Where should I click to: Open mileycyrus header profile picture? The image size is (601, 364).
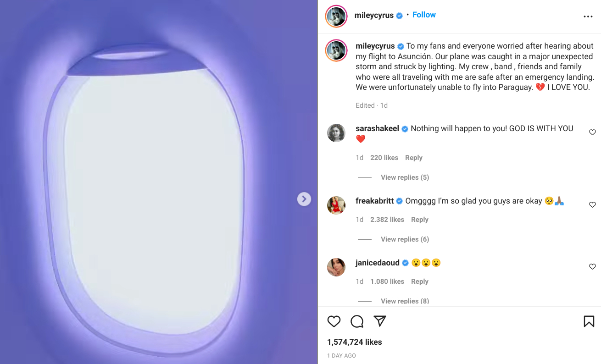click(336, 17)
